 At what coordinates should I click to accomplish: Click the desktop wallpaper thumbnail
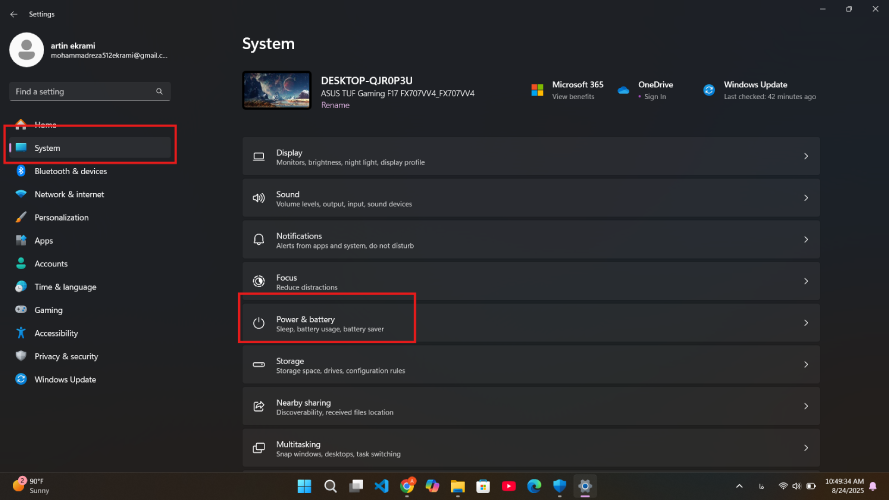tap(276, 90)
